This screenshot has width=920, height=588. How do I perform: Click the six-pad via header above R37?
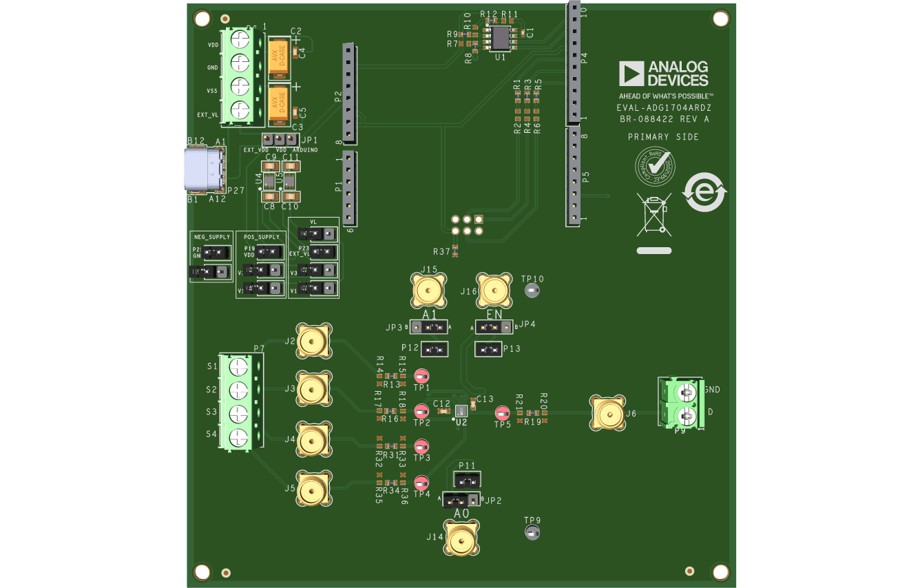(467, 225)
